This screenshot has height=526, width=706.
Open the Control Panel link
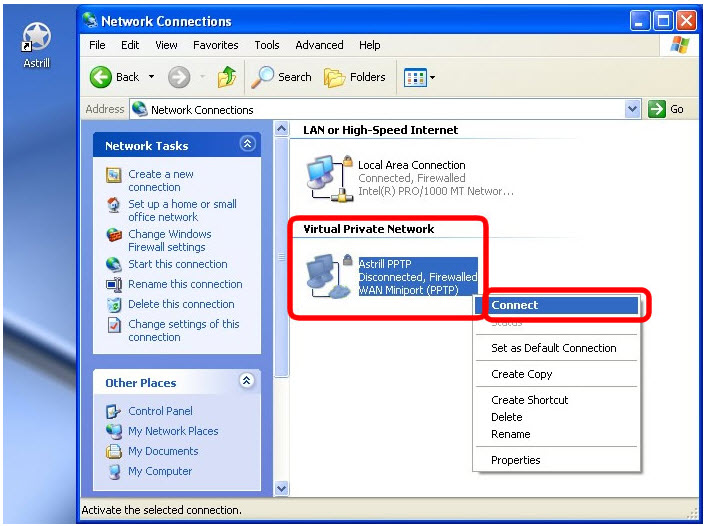160,411
